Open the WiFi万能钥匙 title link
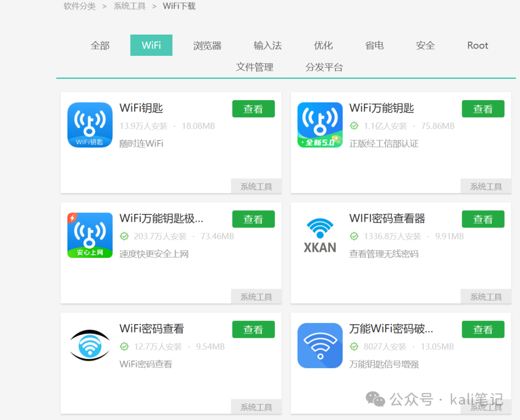The width and height of the screenshot is (520, 420). (x=381, y=108)
